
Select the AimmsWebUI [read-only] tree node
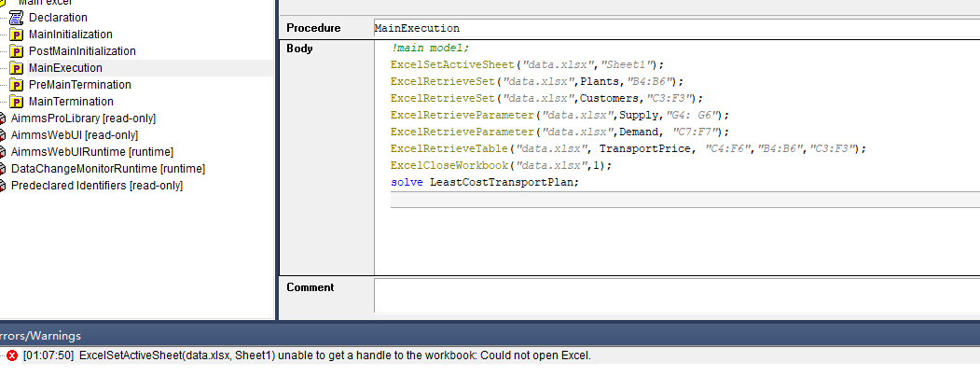pyautogui.click(x=75, y=135)
